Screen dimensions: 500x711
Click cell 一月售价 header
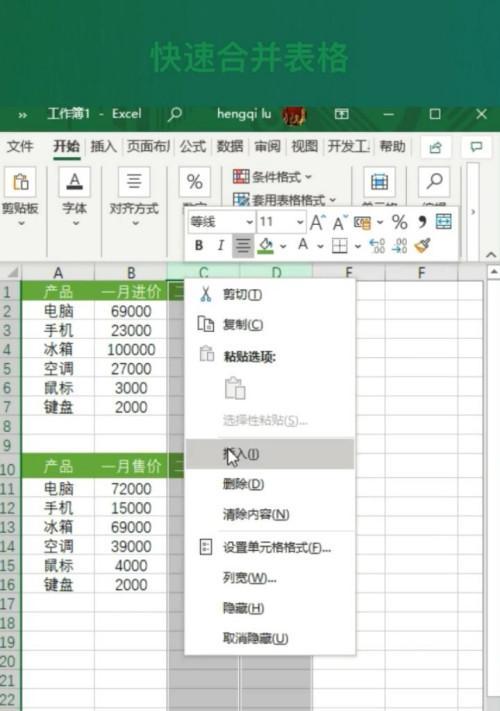[x=131, y=466]
